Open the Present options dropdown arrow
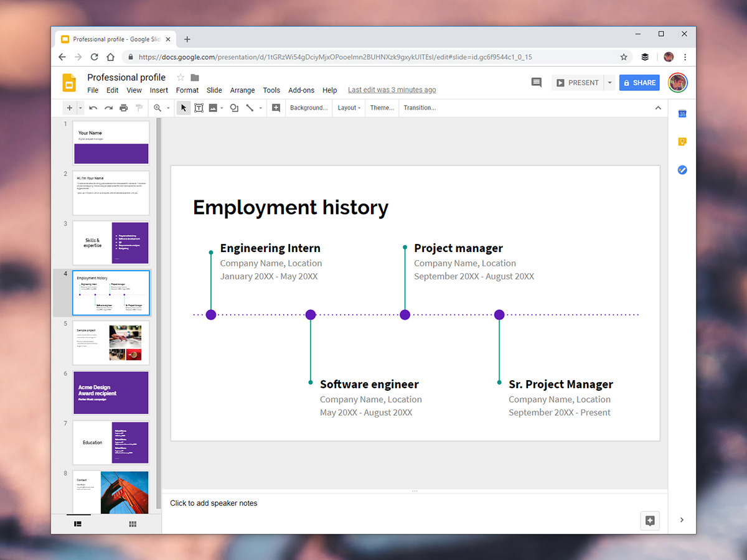This screenshot has width=747, height=560. coord(610,83)
